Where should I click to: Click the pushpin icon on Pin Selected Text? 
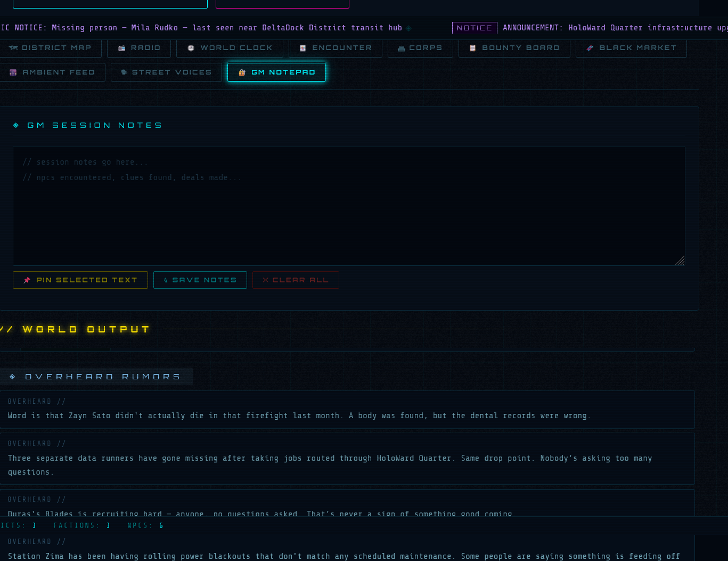point(27,280)
